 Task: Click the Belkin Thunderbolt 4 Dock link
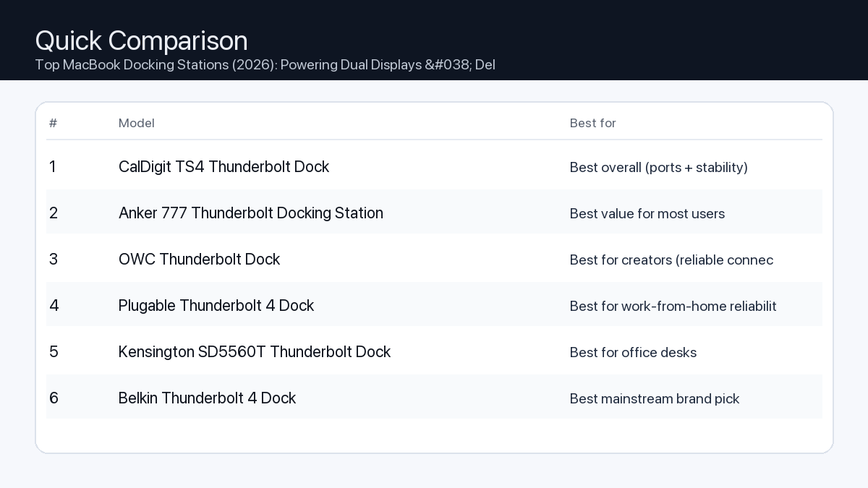tap(207, 398)
